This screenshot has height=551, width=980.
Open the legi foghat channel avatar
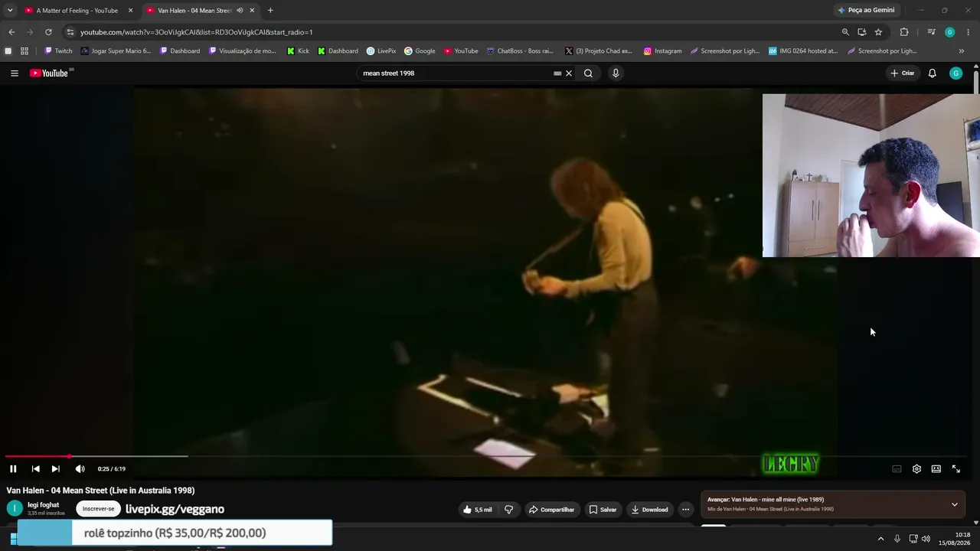15,509
